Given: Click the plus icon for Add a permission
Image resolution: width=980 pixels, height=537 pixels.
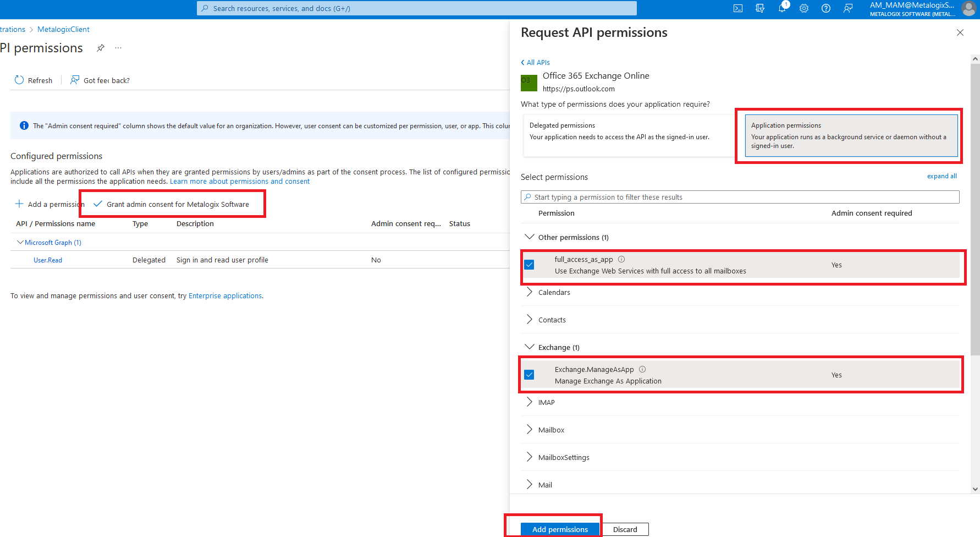Looking at the screenshot, I should click(x=19, y=204).
